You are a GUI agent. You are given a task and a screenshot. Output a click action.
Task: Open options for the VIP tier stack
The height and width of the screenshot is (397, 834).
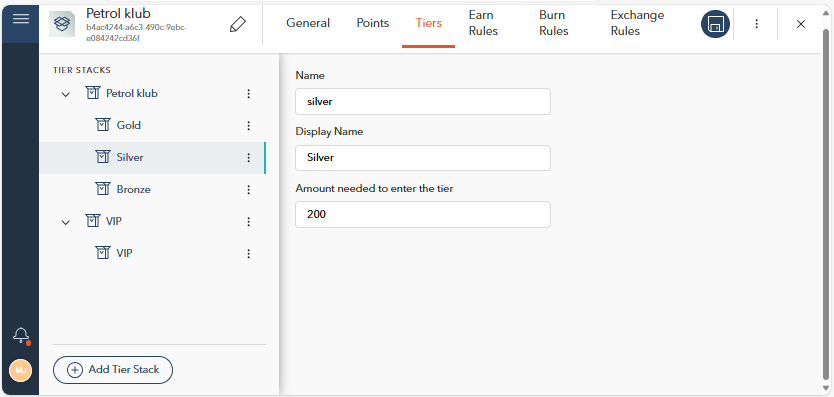tap(248, 221)
